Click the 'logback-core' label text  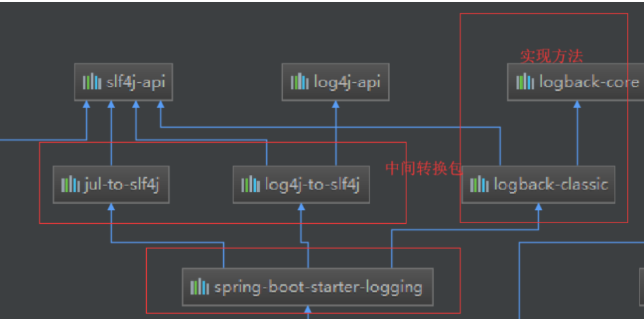589,82
